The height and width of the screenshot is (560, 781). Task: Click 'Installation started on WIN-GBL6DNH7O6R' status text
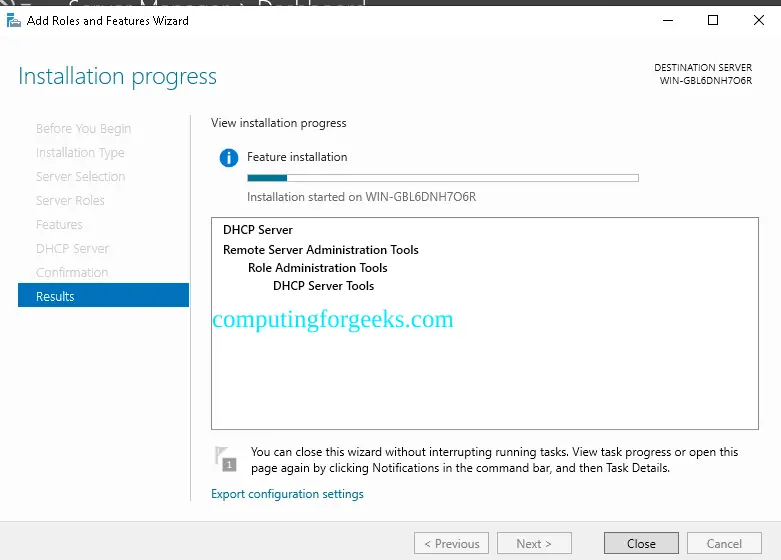[x=362, y=197]
